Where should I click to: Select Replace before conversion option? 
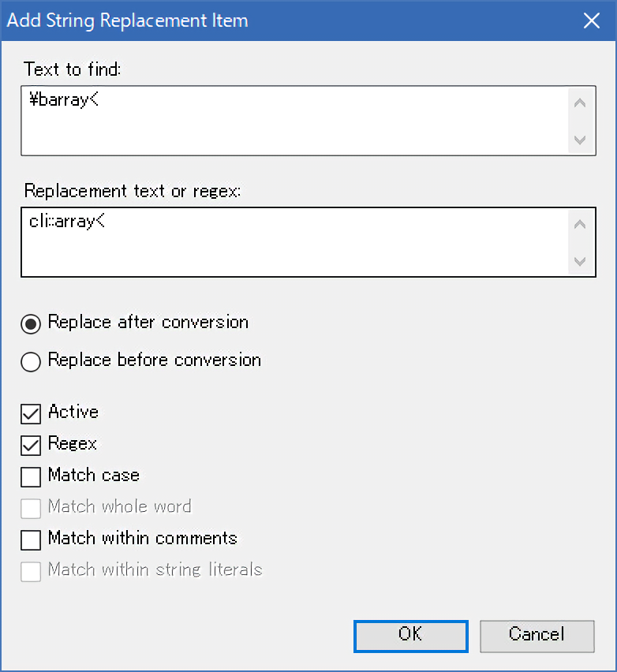31,361
